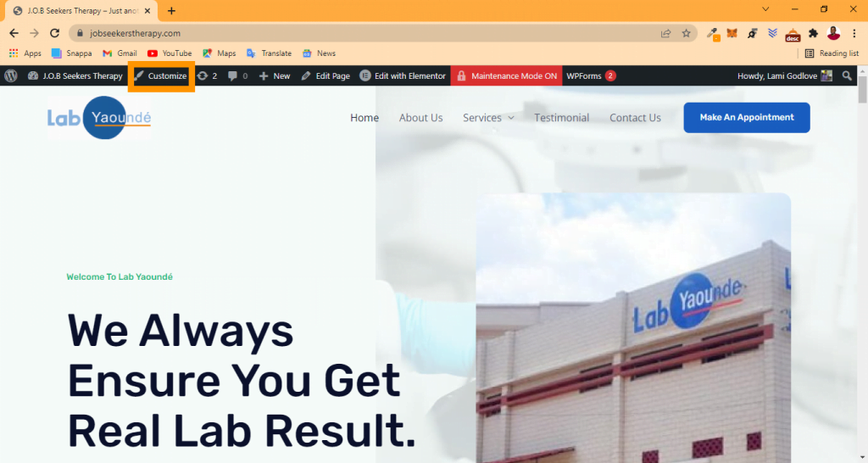The height and width of the screenshot is (463, 868).
Task: Open the Extensions puzzle piece icon
Action: 813,33
